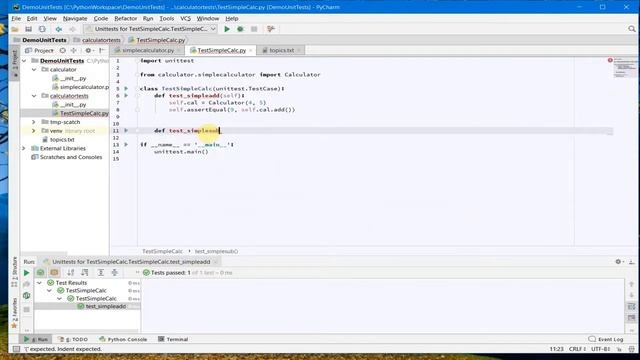Viewport: 640px width, 360px height.
Task: Open the VCS menu
Action: (185, 18)
